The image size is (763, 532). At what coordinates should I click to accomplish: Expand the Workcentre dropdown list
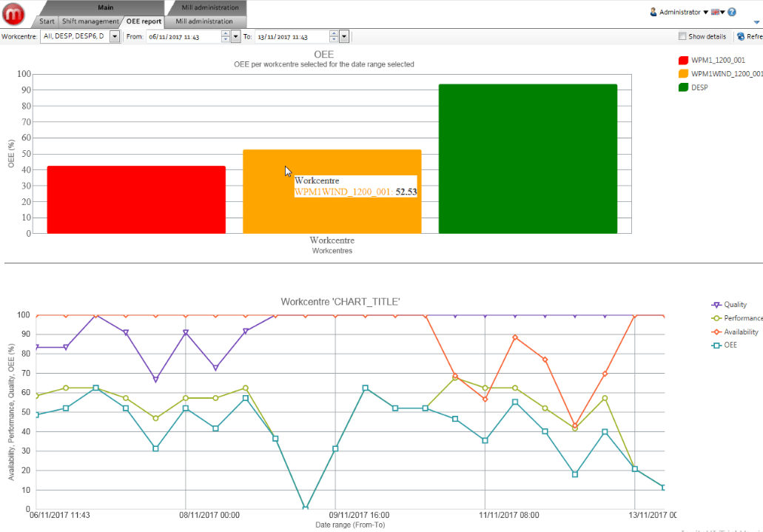[x=115, y=36]
